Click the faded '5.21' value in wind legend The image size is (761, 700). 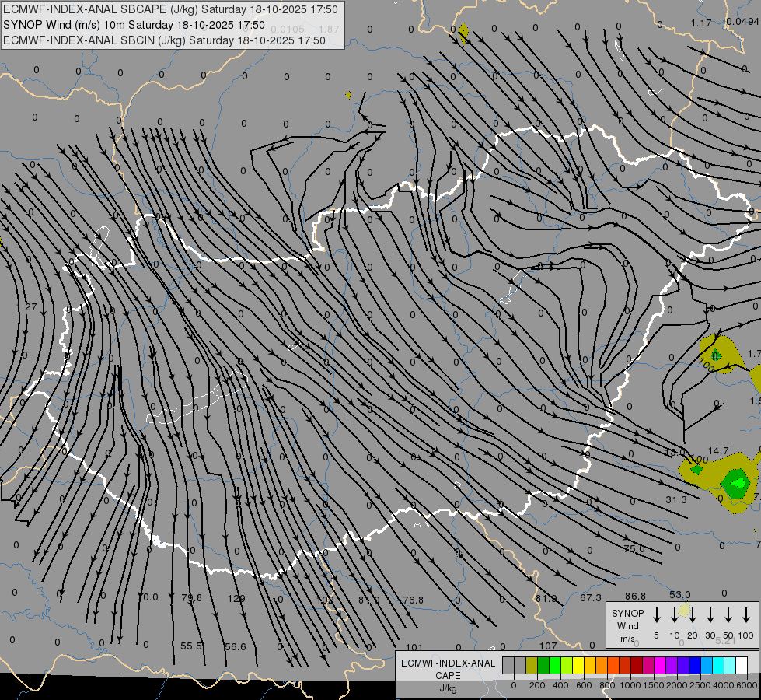[725, 641]
